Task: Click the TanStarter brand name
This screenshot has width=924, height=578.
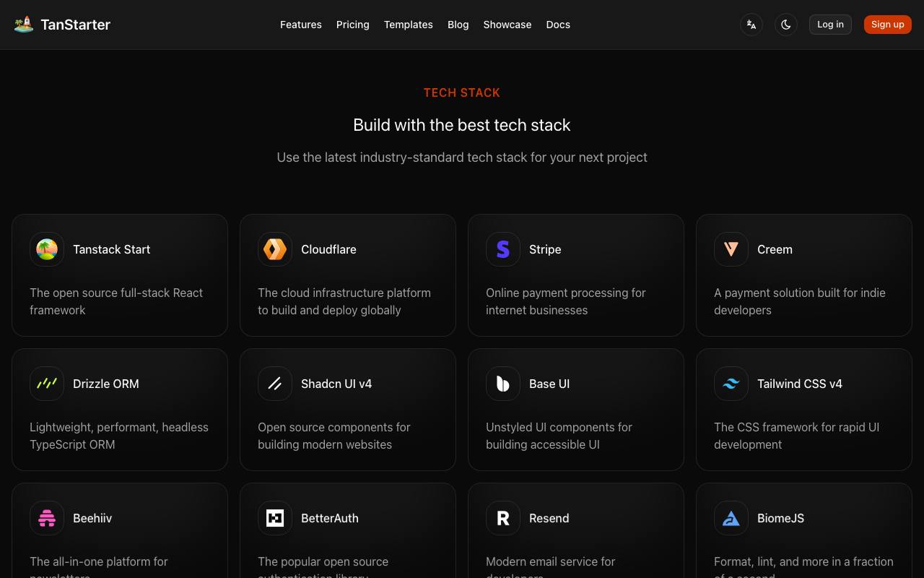Action: coord(76,25)
